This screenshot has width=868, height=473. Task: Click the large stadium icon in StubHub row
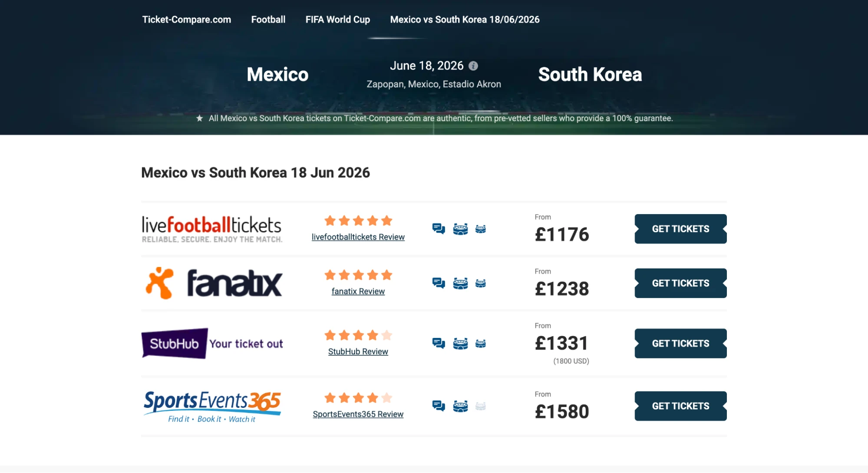point(460,344)
